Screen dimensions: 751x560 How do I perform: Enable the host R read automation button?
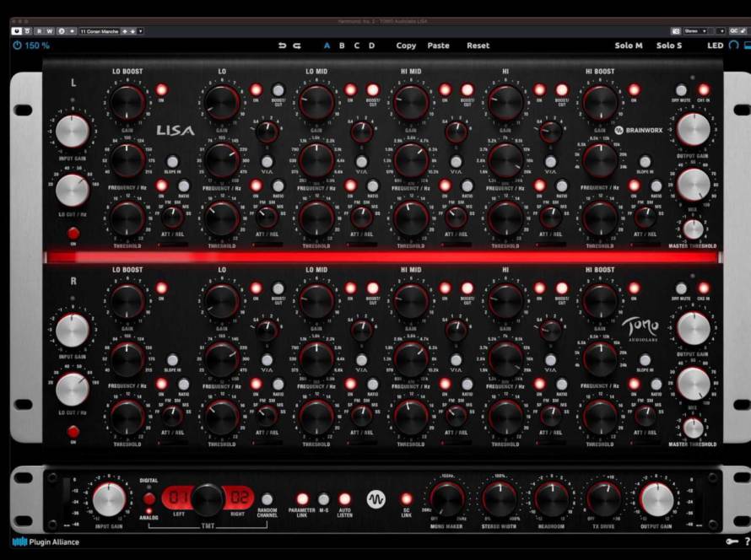[x=39, y=31]
